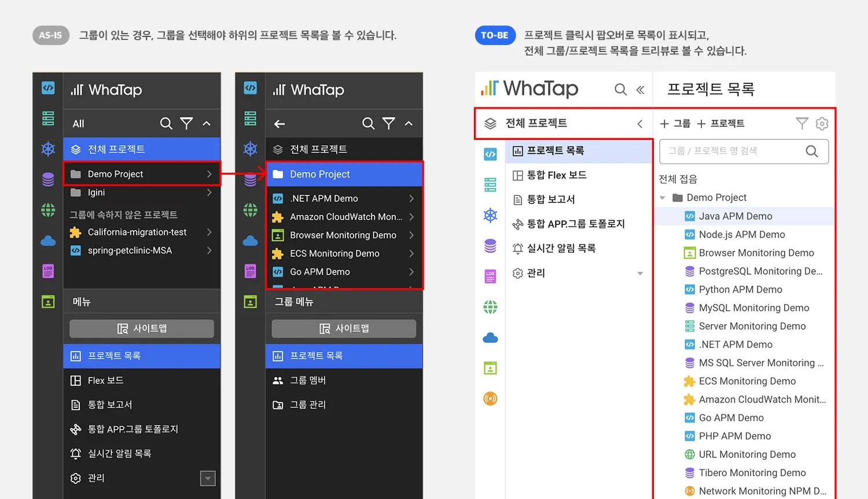The width and height of the screenshot is (868, 499).
Task: Click the magnifier inside the group/project search field
Action: tap(812, 151)
